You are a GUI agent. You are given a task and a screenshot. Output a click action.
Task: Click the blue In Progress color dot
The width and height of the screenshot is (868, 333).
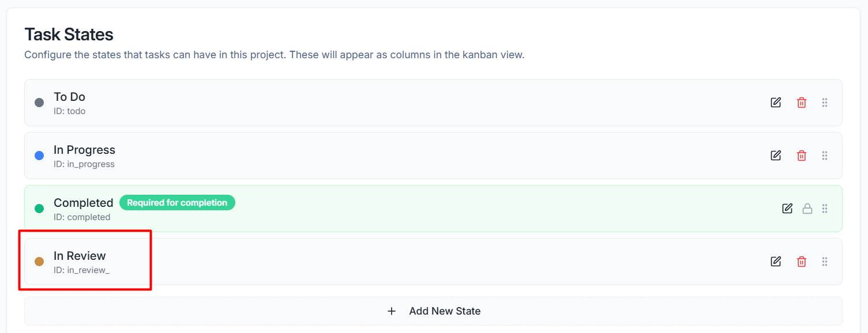[x=39, y=156]
